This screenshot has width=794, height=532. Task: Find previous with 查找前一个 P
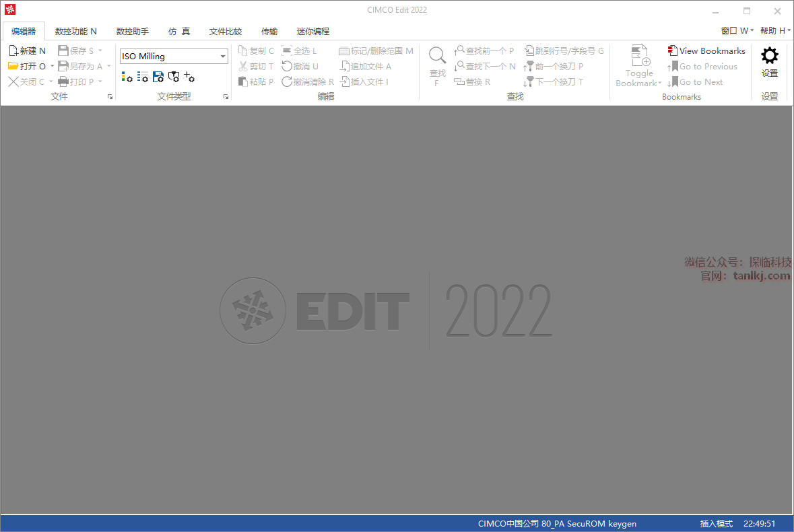tap(484, 51)
